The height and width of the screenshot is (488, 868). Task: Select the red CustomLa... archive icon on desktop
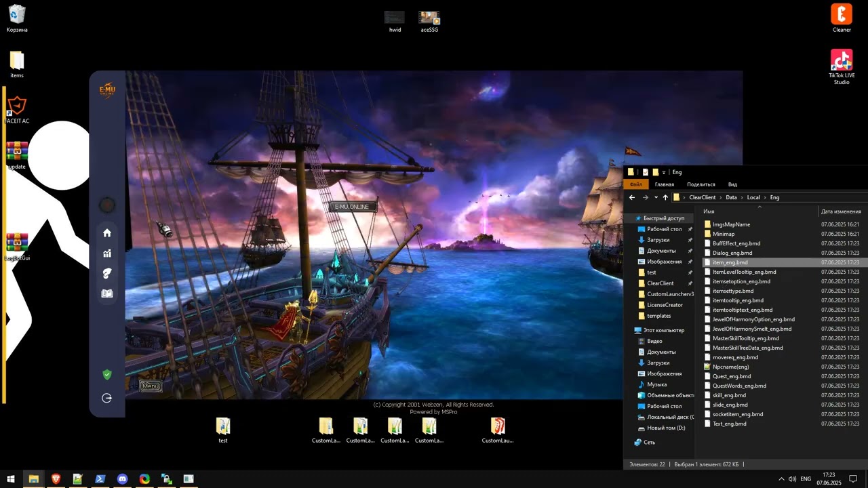(x=498, y=430)
